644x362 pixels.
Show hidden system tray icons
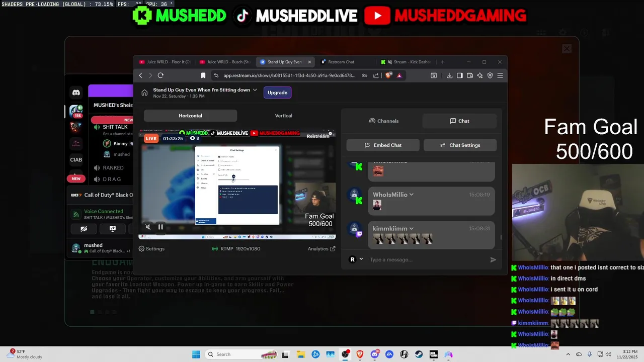[568, 354]
